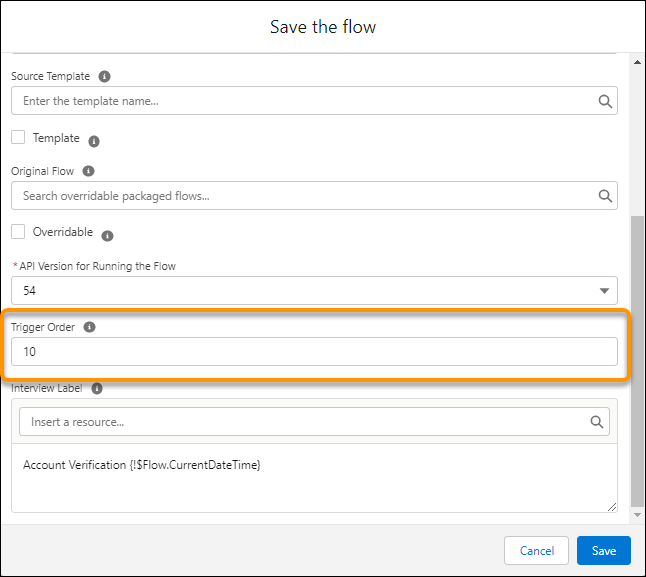Click the Insert a resource search box
The height and width of the screenshot is (577, 646).
(300, 422)
